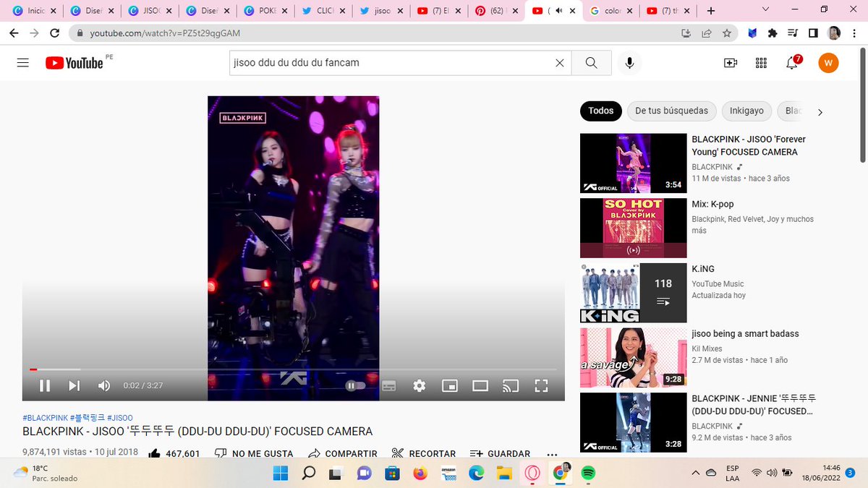Switch to the Pinterest tab

coord(496,11)
